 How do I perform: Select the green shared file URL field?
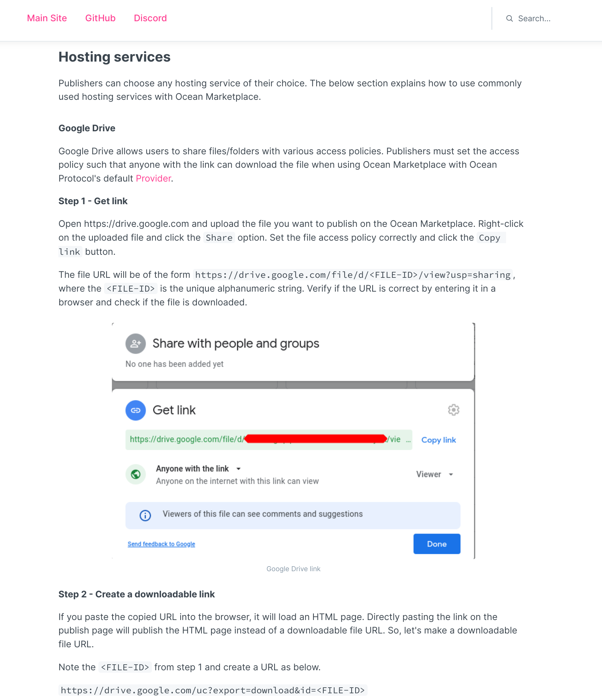[x=269, y=440]
